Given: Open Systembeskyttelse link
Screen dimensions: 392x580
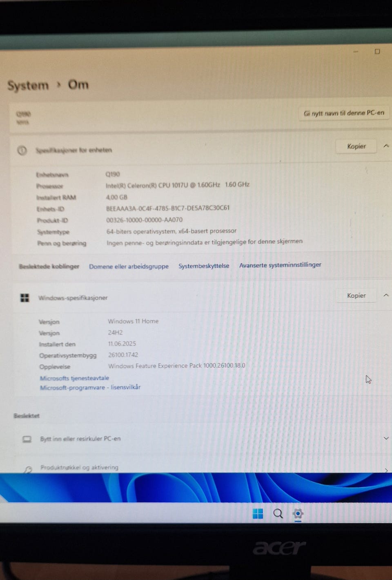Looking at the screenshot, I should coord(204,266).
